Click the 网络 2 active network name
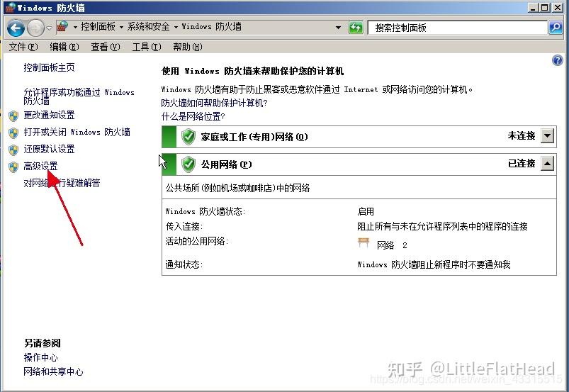This screenshot has height=392, width=569. tap(392, 245)
